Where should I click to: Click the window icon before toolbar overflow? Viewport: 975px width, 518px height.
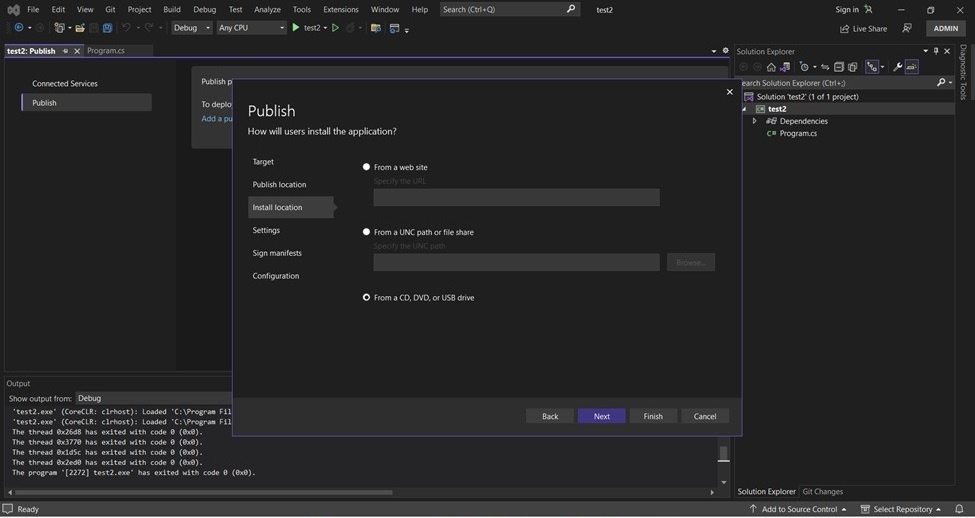click(x=394, y=28)
